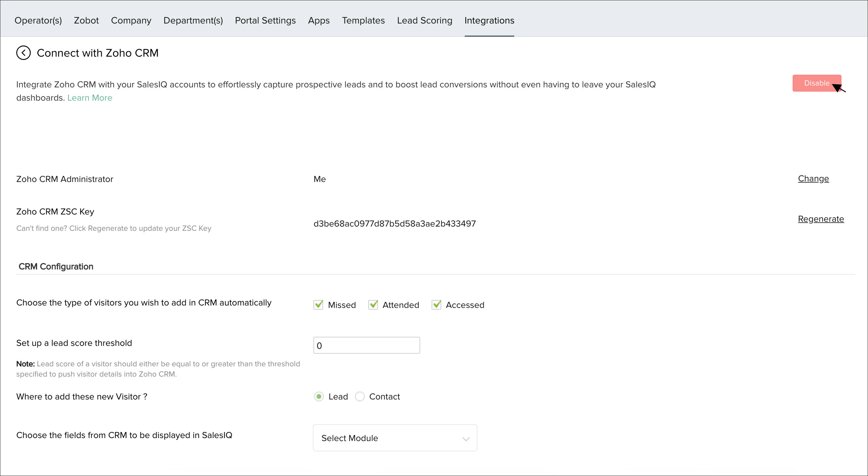
Task: Select the Department(s) tab
Action: pos(193,20)
